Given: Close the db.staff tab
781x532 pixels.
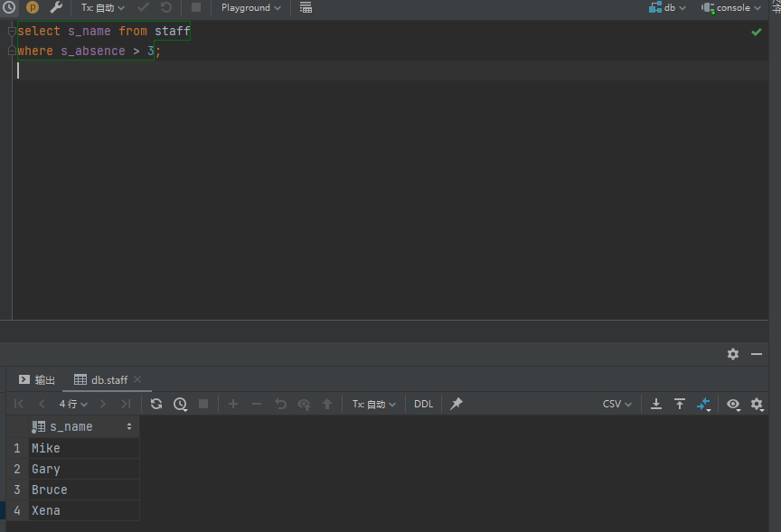Looking at the screenshot, I should 137,379.
